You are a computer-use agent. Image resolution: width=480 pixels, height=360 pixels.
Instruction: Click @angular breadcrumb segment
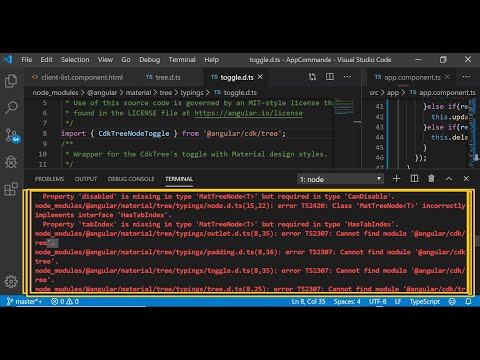102,92
